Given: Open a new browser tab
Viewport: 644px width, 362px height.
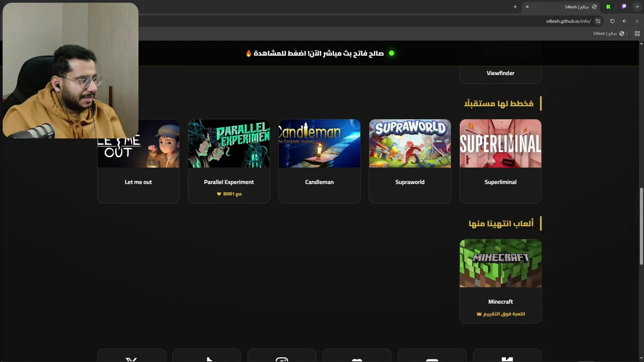Looking at the screenshot, I should coord(515,7).
